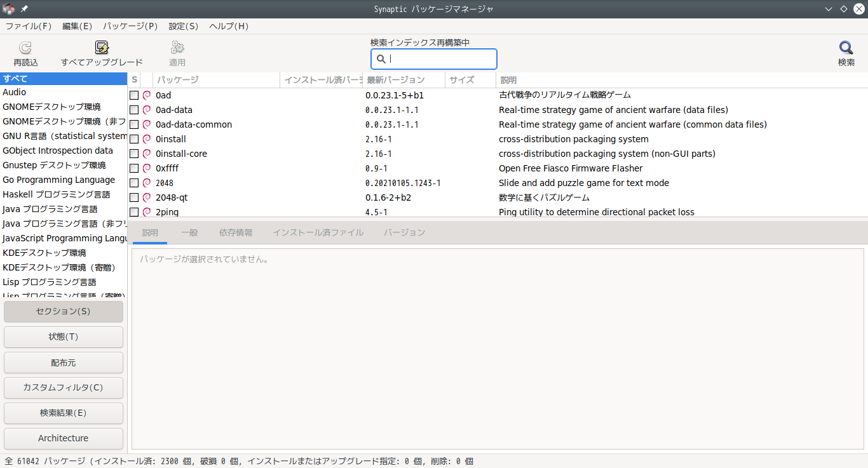Image resolution: width=868 pixels, height=468 pixels.
Task: Click the Debian icon beside 0ad-data-common
Action: tap(147, 124)
